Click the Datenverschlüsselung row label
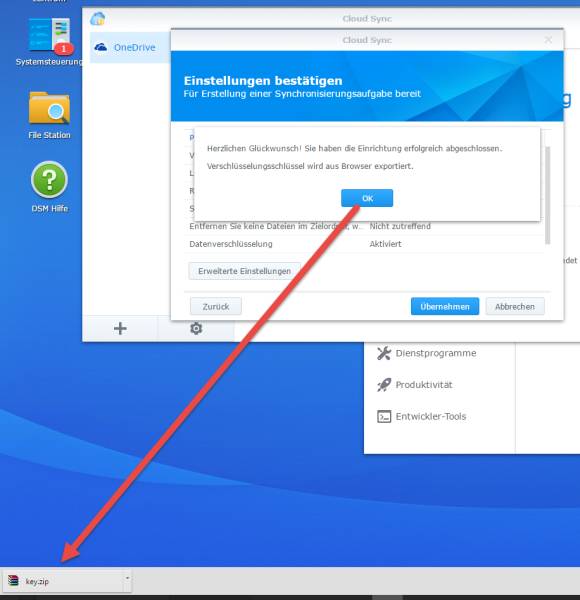Image resolution: width=580 pixels, height=600 pixels. pyautogui.click(x=231, y=244)
